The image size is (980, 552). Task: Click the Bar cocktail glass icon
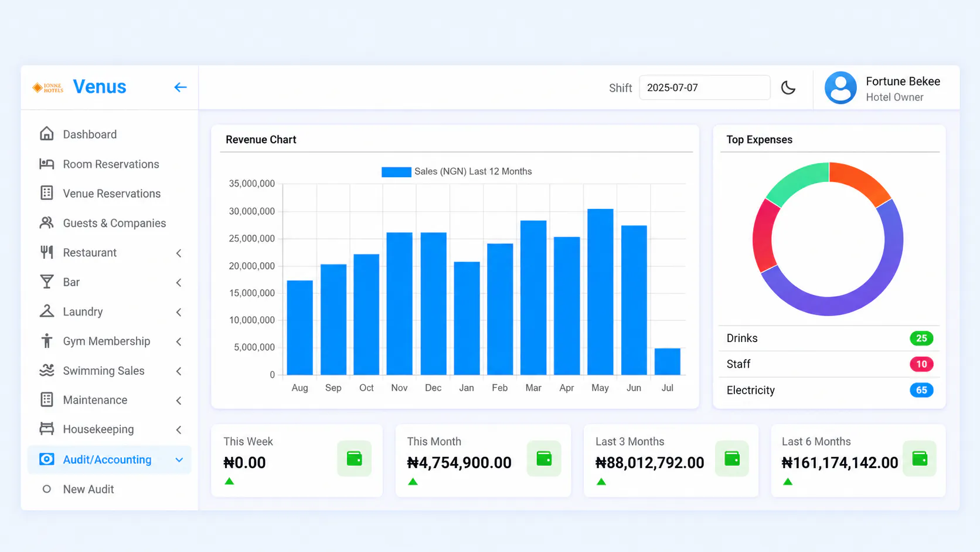(46, 282)
